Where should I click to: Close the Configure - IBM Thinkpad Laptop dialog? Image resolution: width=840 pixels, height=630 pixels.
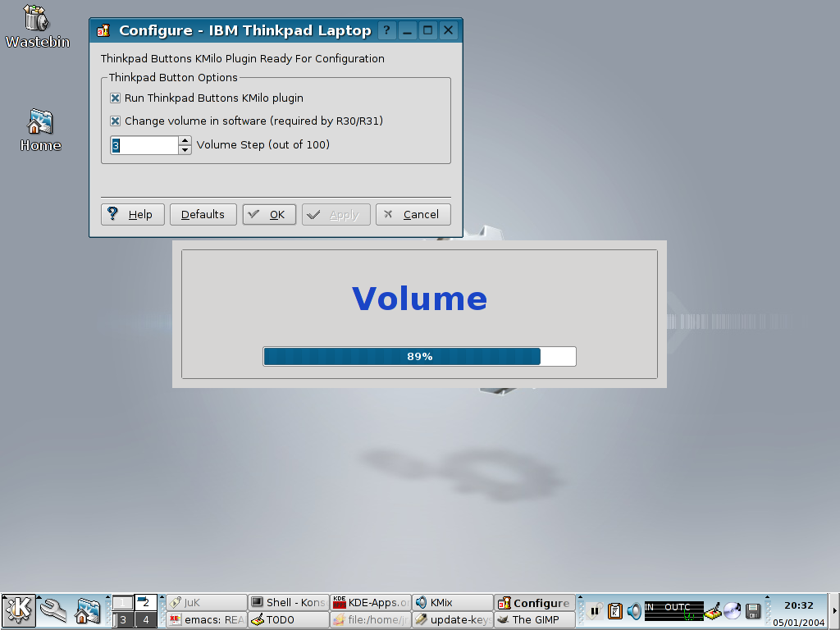449,30
